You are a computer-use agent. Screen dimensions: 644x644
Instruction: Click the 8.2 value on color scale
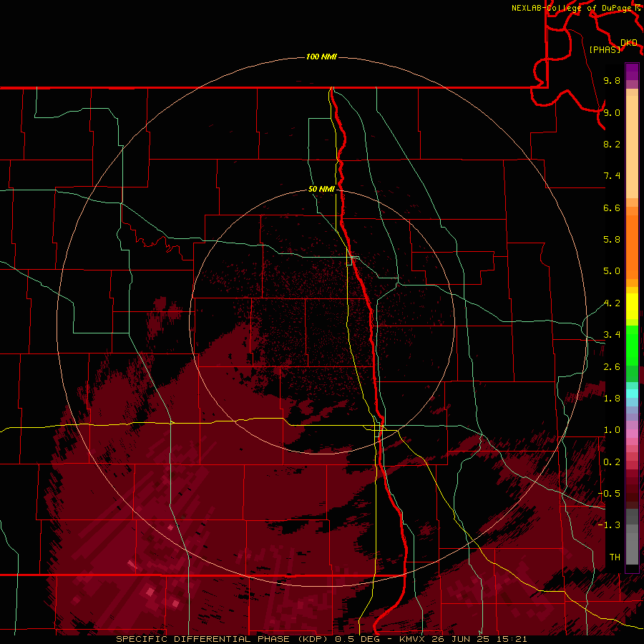tap(612, 144)
